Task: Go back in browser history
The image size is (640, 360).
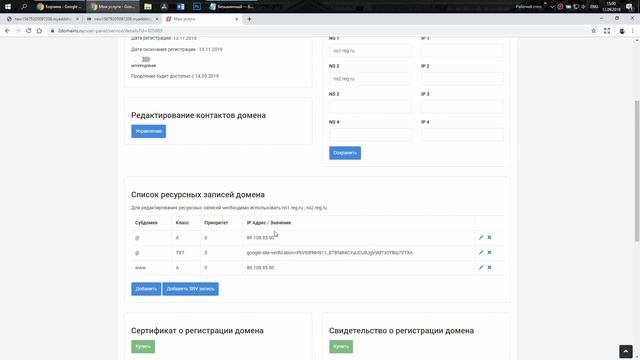Action: [x=7, y=31]
